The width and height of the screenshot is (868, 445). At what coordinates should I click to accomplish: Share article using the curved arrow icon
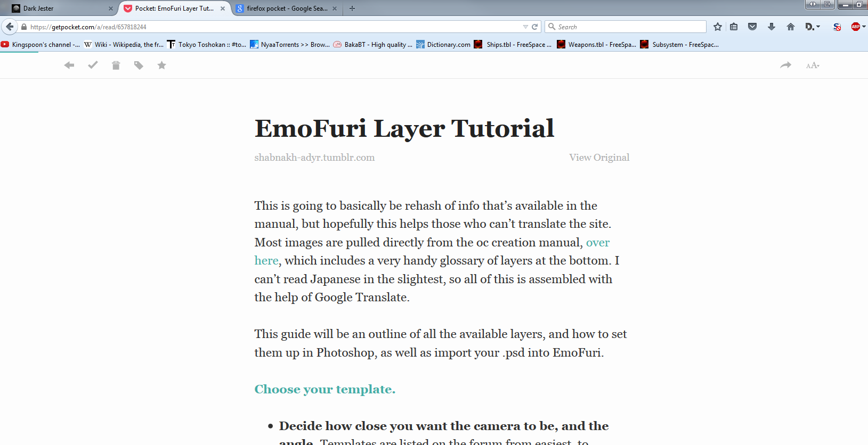pyautogui.click(x=786, y=65)
